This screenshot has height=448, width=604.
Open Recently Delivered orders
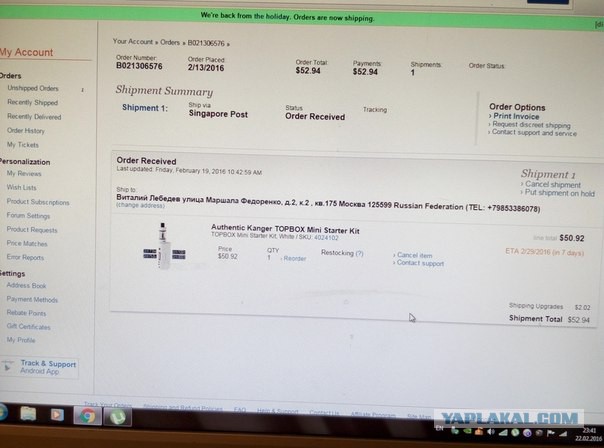point(34,117)
